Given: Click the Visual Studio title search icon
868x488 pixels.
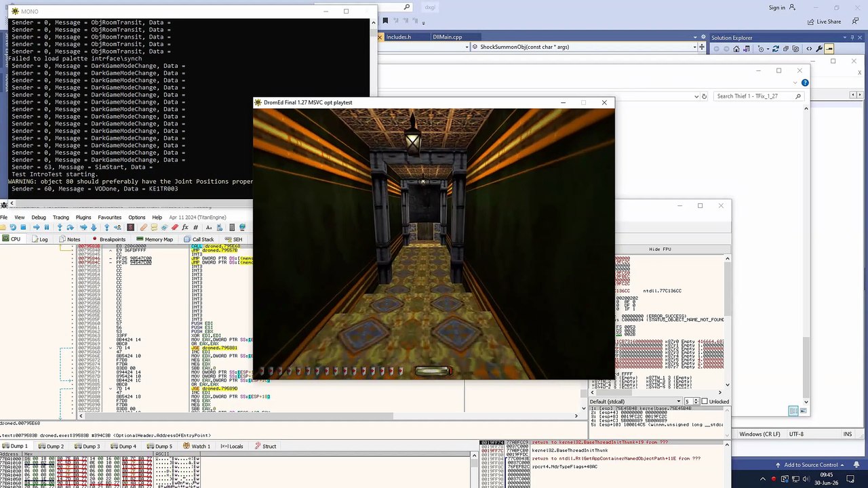Looking at the screenshot, I should (407, 7).
